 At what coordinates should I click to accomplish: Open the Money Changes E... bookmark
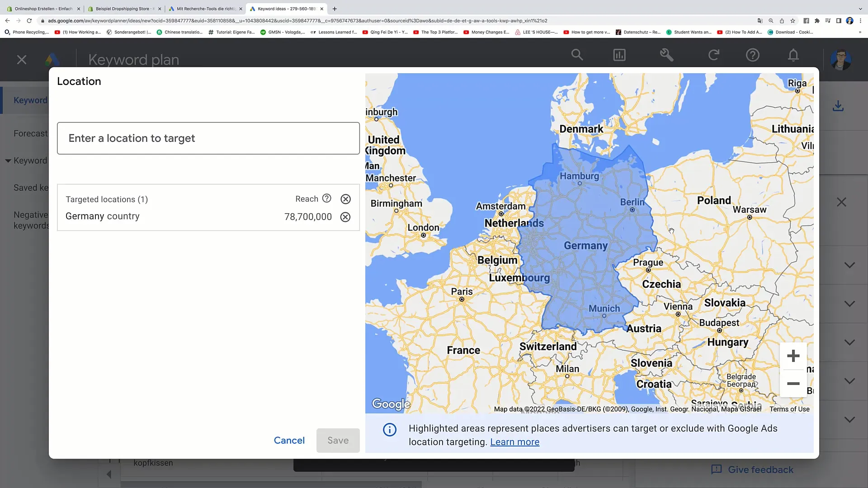[x=486, y=32]
